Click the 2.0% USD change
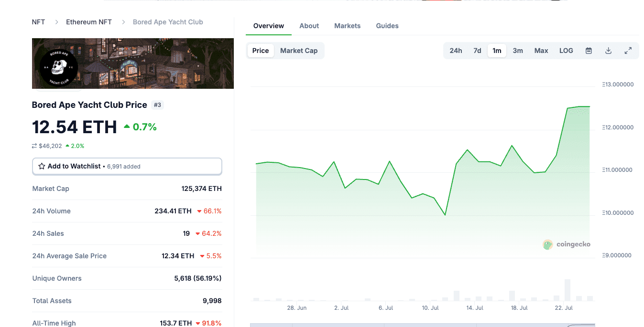The image size is (644, 327). [75, 146]
